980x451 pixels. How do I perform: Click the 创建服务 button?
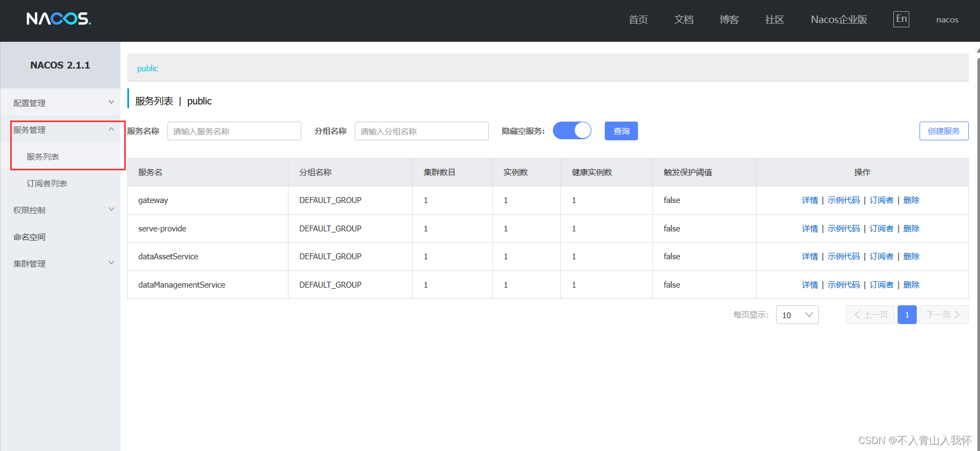[x=944, y=131]
